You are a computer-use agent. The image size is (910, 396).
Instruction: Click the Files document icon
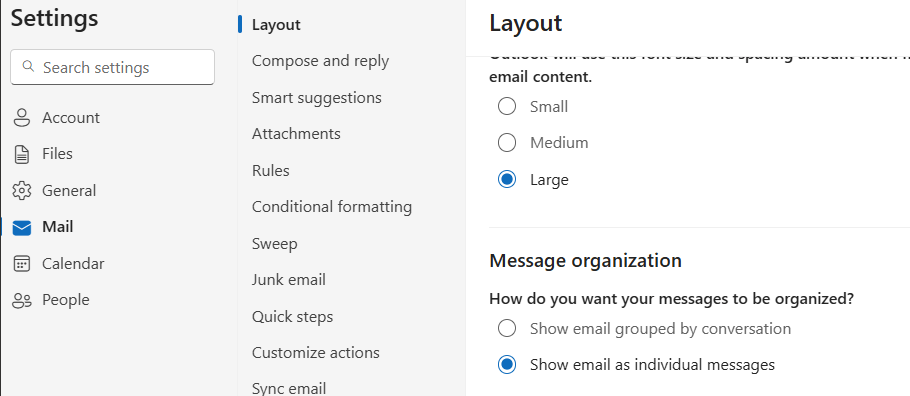21,154
